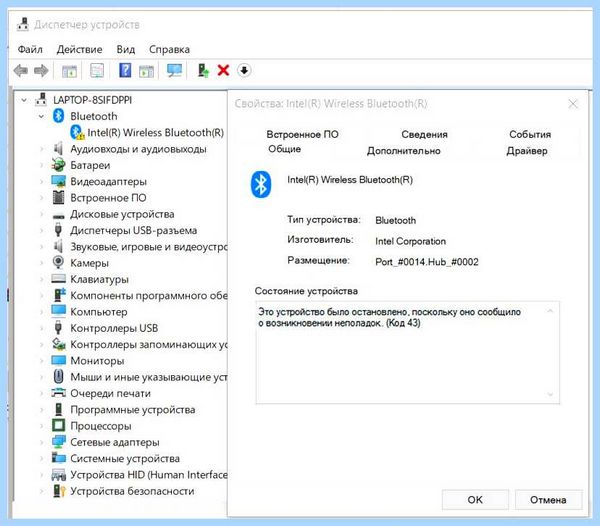Click the Back arrow toolbar icon
This screenshot has width=600, height=526.
(x=21, y=70)
